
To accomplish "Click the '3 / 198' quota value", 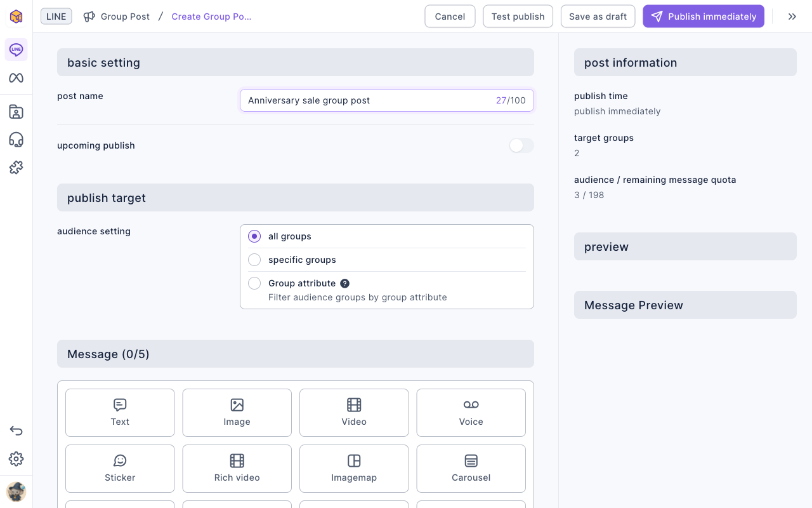I will click(x=589, y=195).
